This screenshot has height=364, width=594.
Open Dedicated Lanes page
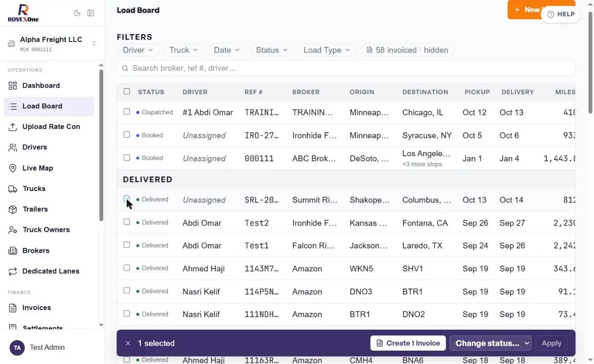coord(49,271)
